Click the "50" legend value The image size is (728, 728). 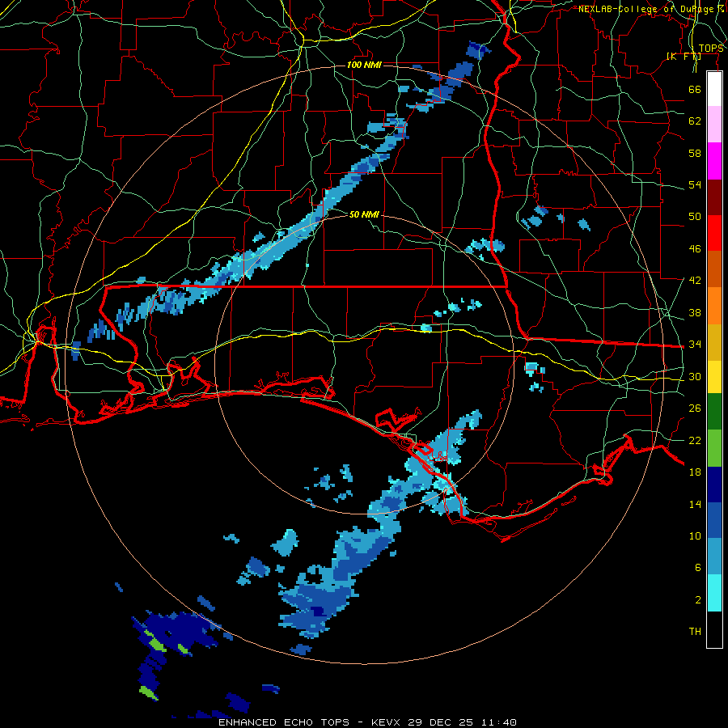(695, 217)
